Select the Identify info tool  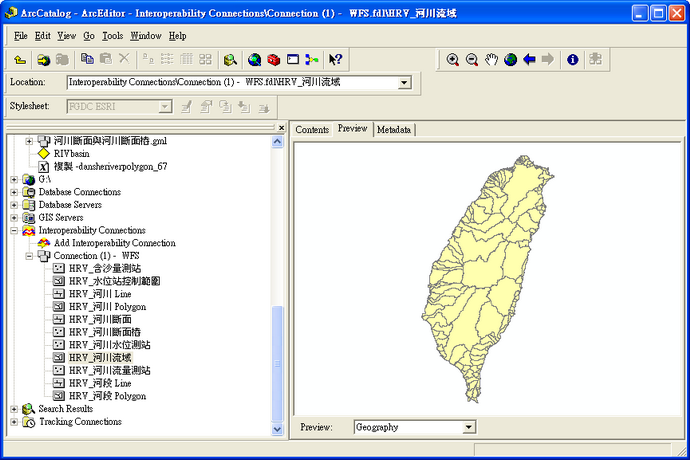[x=573, y=60]
